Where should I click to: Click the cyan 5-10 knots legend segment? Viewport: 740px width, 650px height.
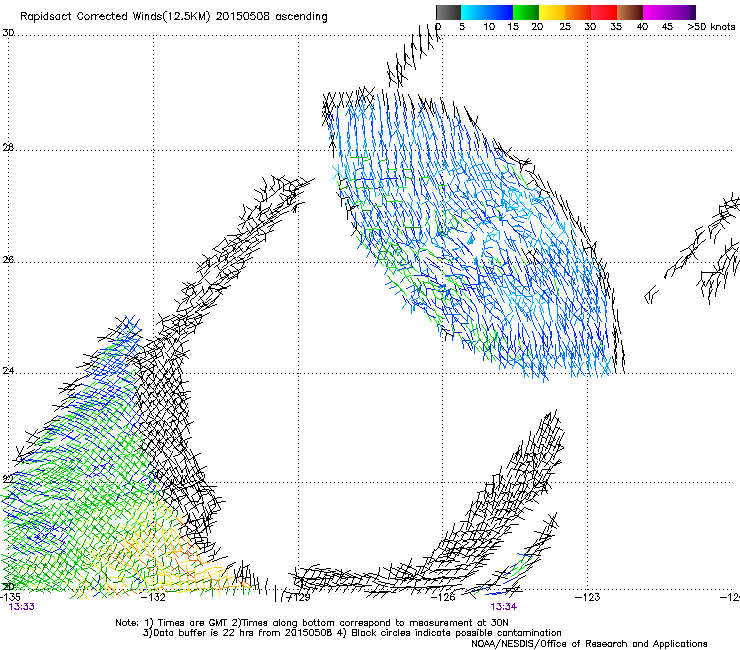pos(474,12)
